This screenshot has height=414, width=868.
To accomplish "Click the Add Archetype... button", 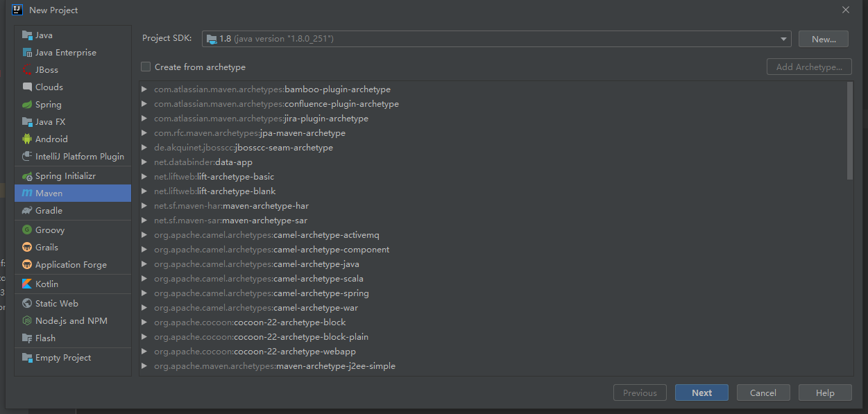I will point(809,67).
